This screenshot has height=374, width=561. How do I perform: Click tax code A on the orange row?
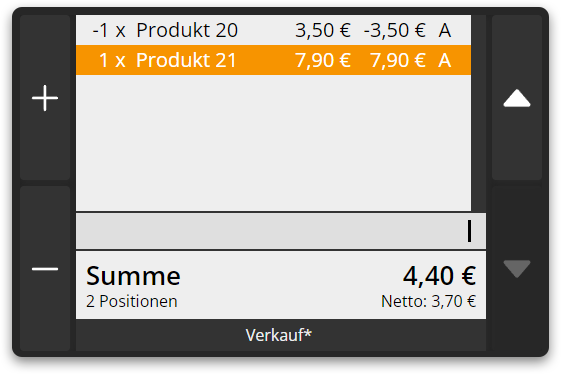click(445, 60)
